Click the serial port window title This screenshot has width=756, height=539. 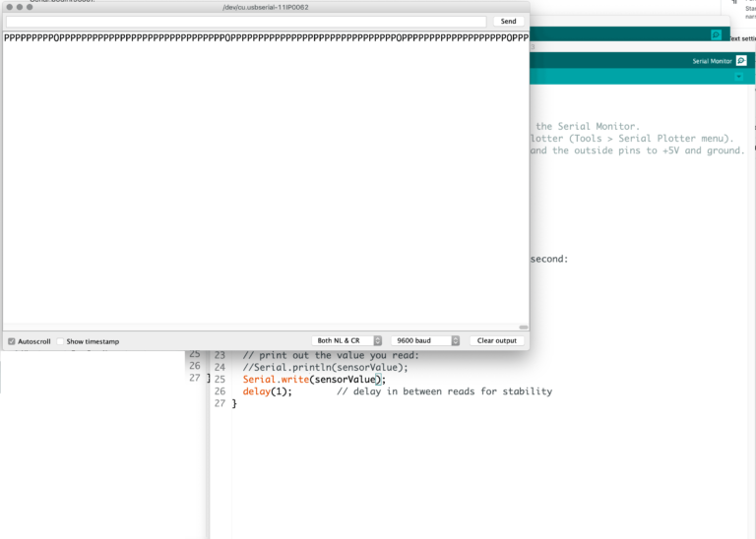[x=266, y=7]
